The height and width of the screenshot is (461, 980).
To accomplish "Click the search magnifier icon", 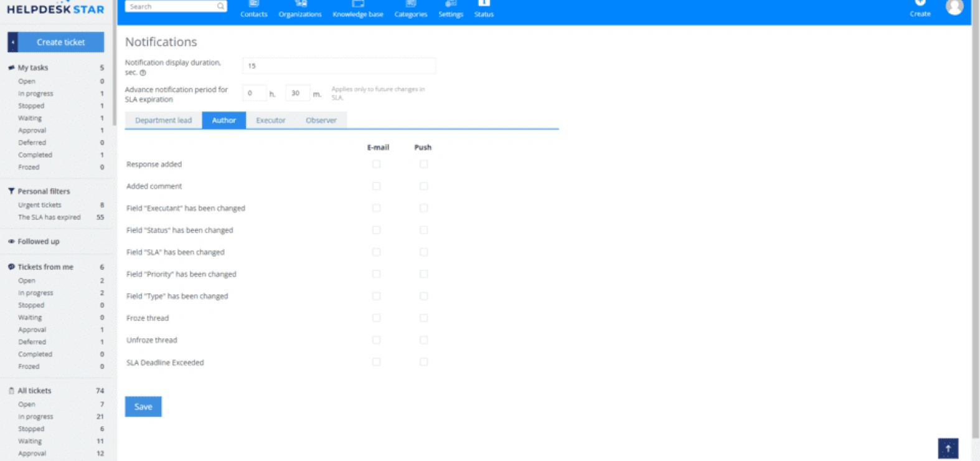I will point(220,6).
